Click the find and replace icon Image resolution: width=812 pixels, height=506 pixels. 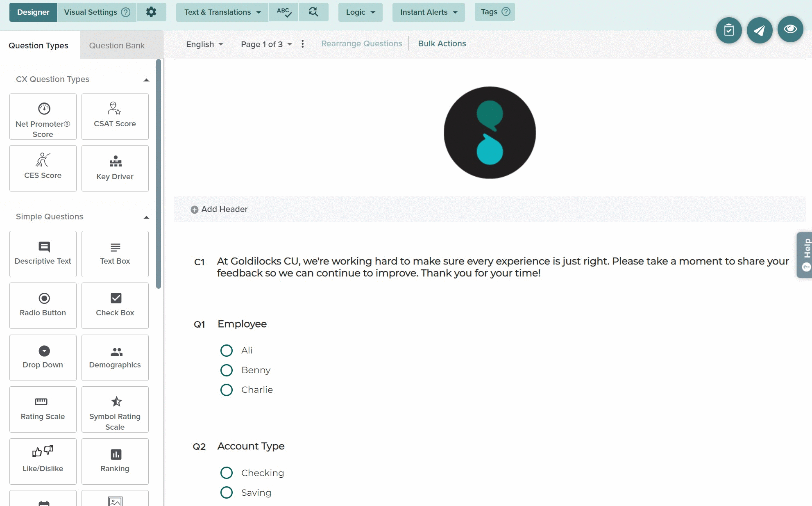point(313,12)
